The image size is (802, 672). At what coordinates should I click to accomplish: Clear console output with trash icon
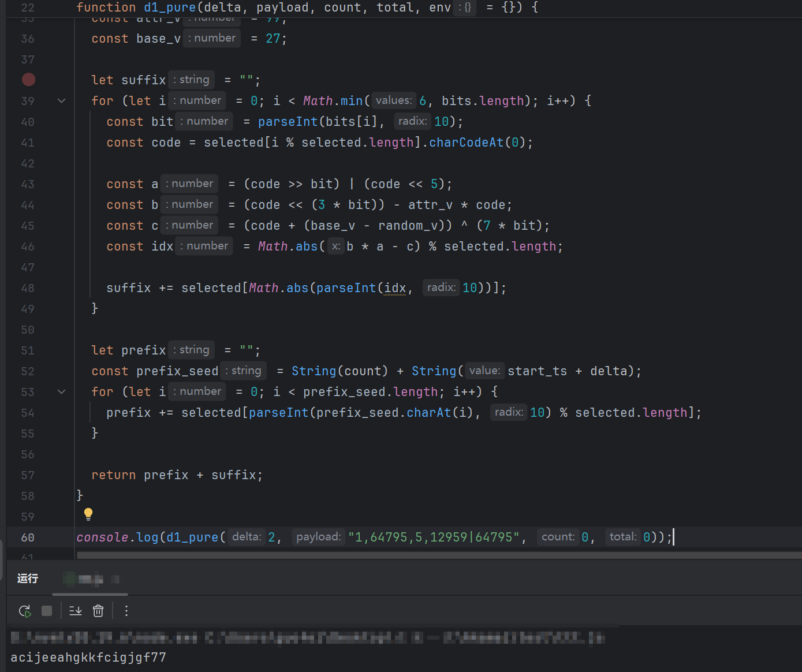click(x=98, y=611)
